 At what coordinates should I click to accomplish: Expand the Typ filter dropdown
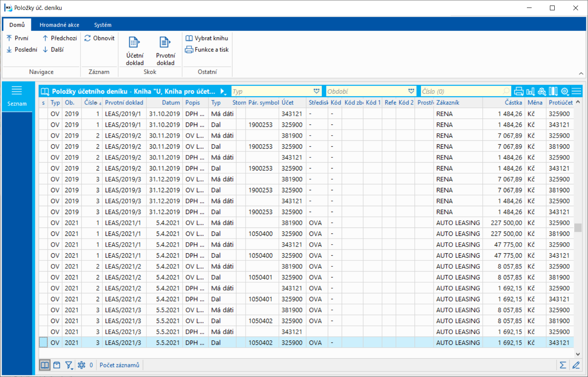[316, 92]
